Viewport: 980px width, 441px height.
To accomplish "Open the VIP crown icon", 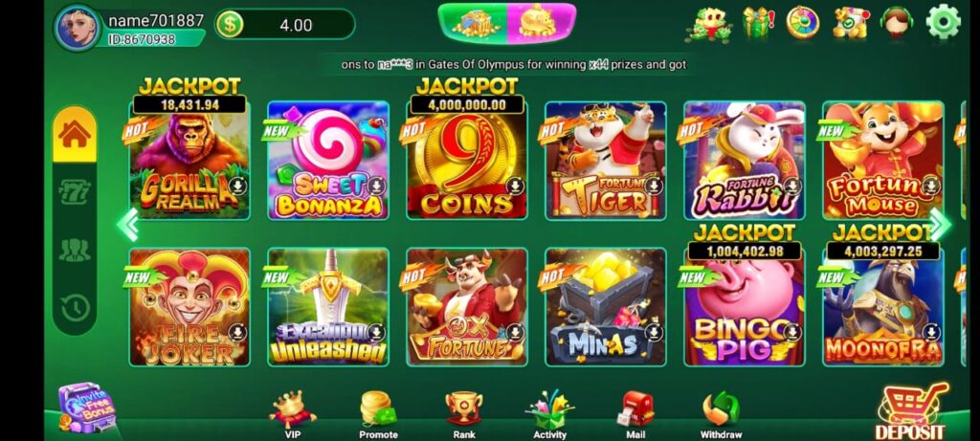I will pos(292,415).
